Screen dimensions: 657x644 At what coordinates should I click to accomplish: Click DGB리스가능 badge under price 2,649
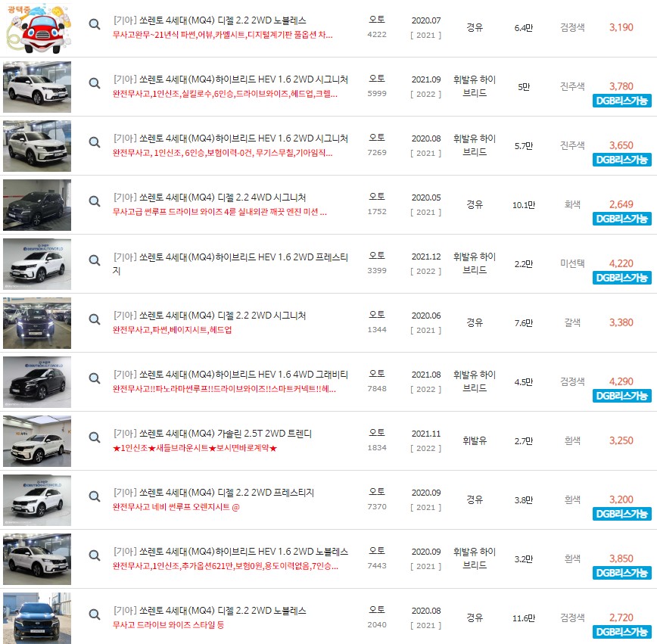click(622, 219)
